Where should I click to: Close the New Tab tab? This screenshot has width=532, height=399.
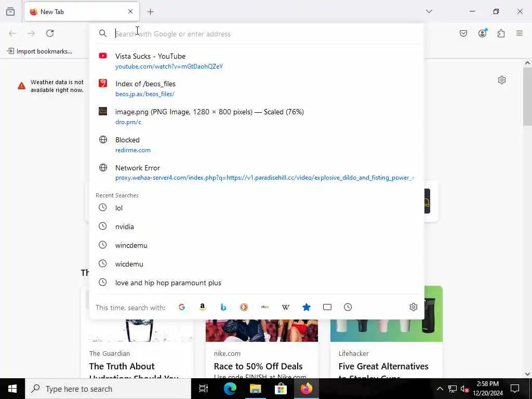coord(130,11)
